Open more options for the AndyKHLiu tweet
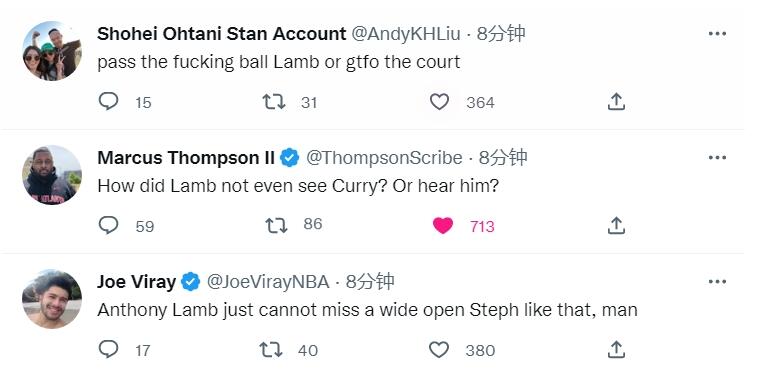758x371 pixels. coord(717,33)
